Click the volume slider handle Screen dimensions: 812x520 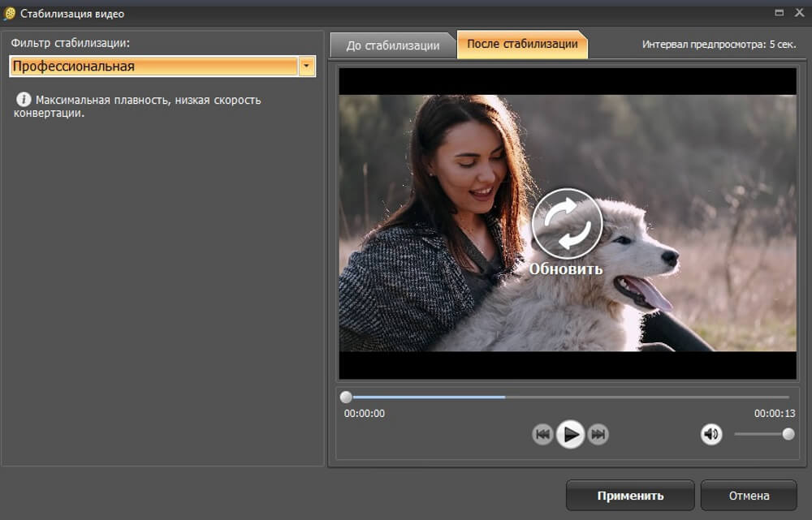(788, 434)
